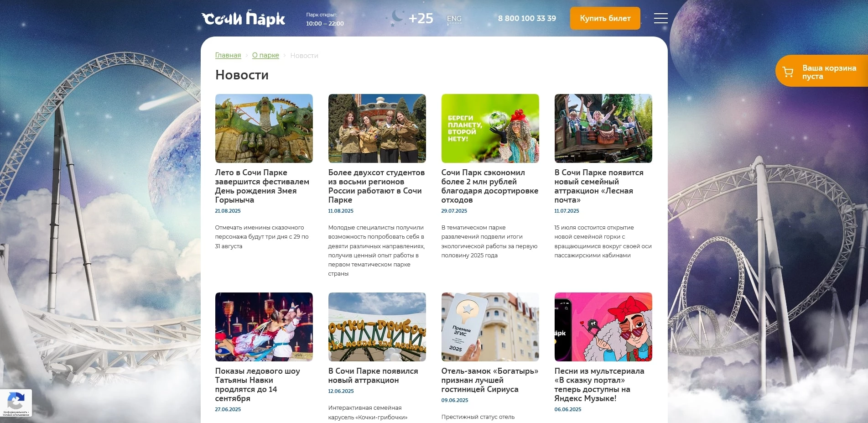Switch site language to ENG
Image resolution: width=868 pixels, height=423 pixels.
tap(454, 18)
